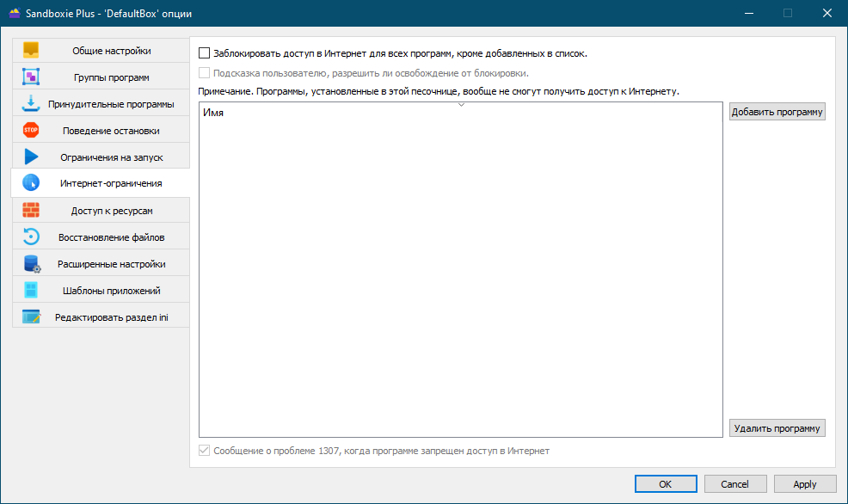Click the yellow box icon for Общие настройки
The image size is (848, 504).
pos(31,50)
